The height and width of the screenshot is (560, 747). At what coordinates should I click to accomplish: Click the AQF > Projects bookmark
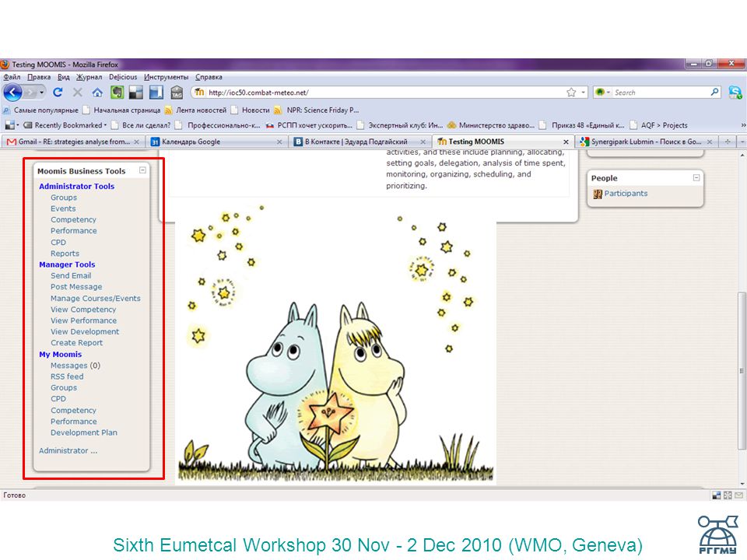(x=659, y=125)
